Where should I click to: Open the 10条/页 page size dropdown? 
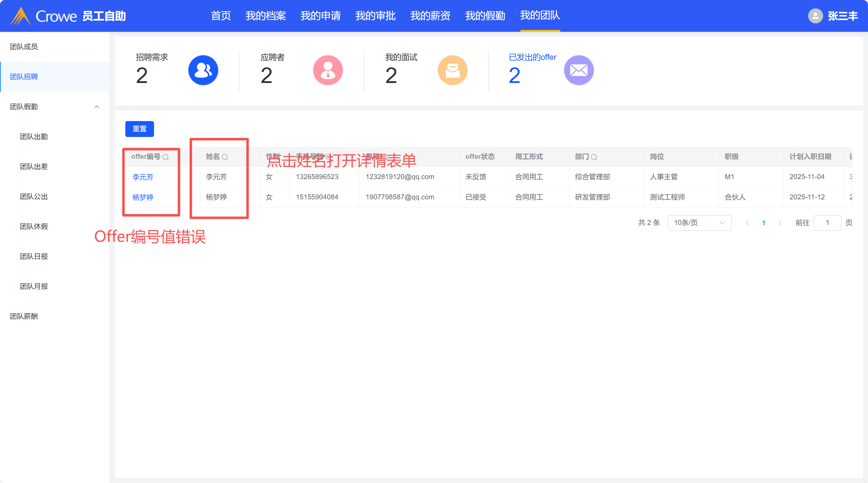(x=699, y=222)
